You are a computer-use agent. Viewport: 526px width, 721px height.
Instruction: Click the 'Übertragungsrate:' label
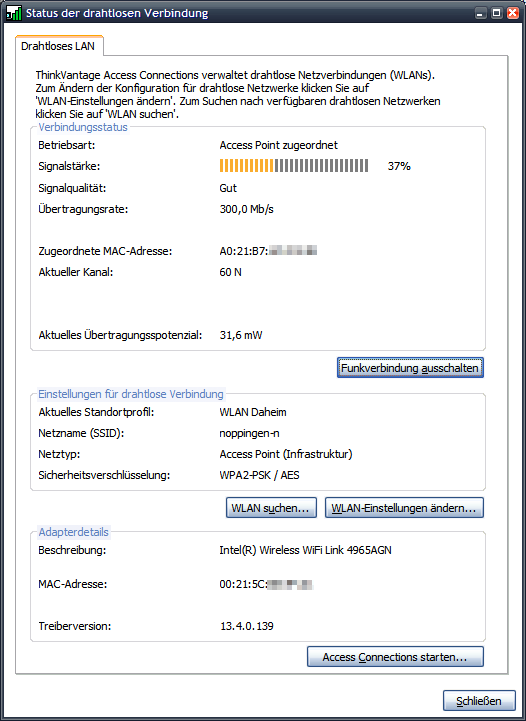(x=83, y=210)
